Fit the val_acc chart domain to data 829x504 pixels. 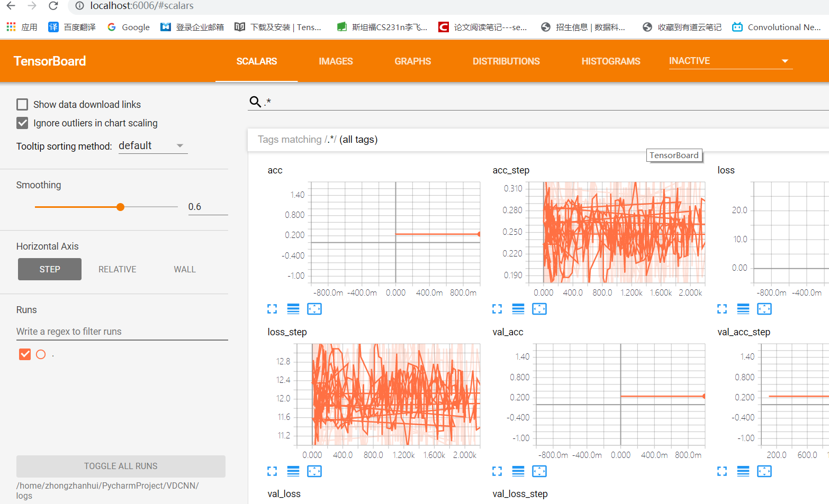tap(539, 471)
